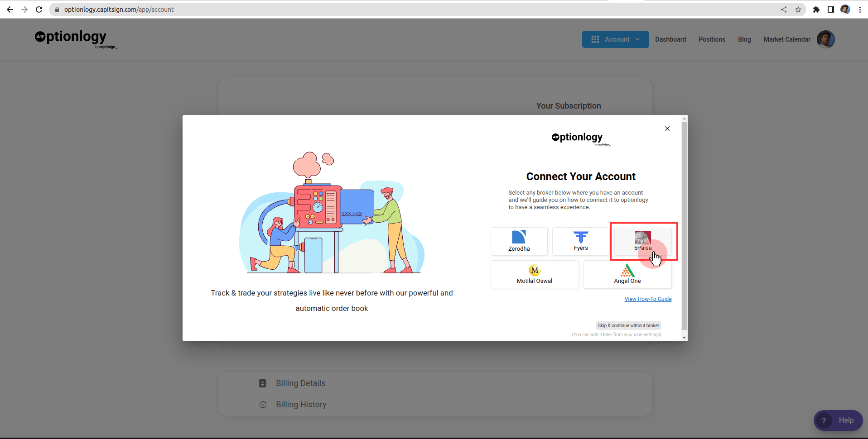Click the share page icon in address bar

[x=784, y=10]
